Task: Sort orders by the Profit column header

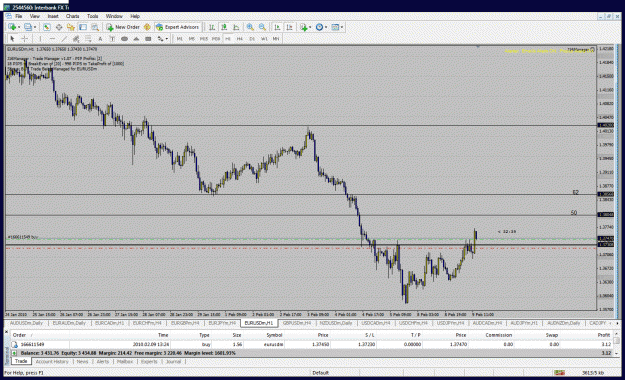Action: 603,335
